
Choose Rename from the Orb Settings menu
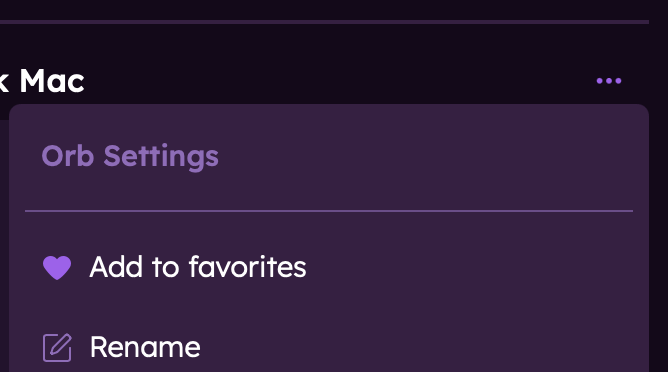(329, 347)
